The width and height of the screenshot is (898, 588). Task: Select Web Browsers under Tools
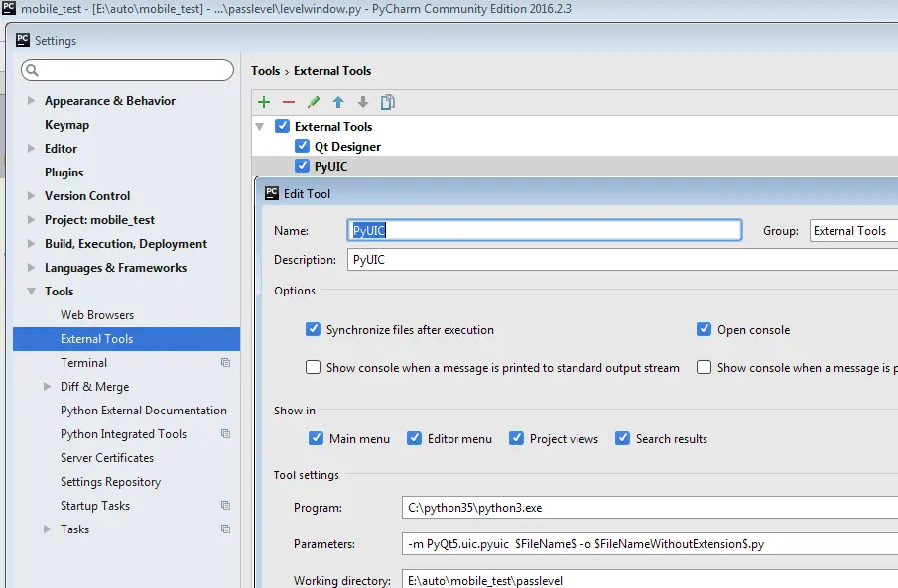click(x=97, y=315)
